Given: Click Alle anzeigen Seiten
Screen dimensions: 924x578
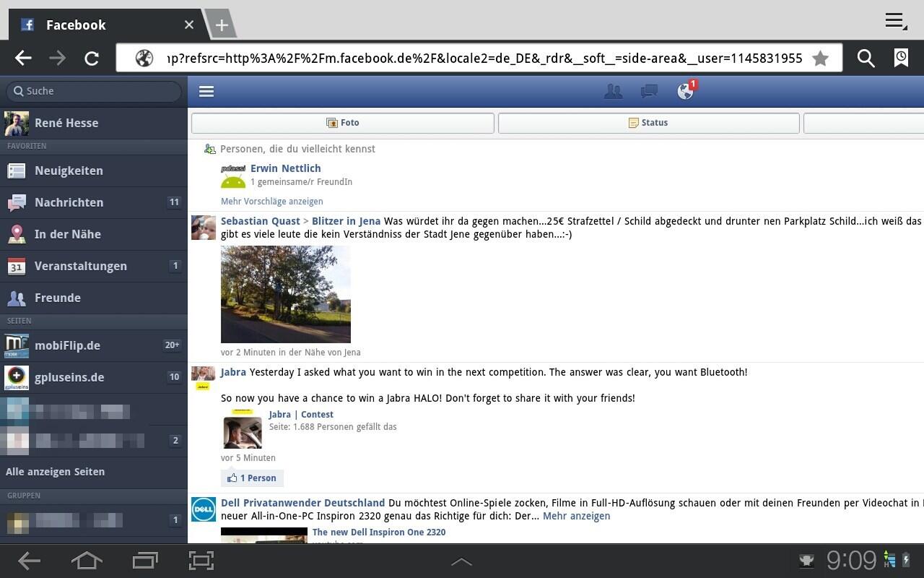Looking at the screenshot, I should pyautogui.click(x=56, y=472).
